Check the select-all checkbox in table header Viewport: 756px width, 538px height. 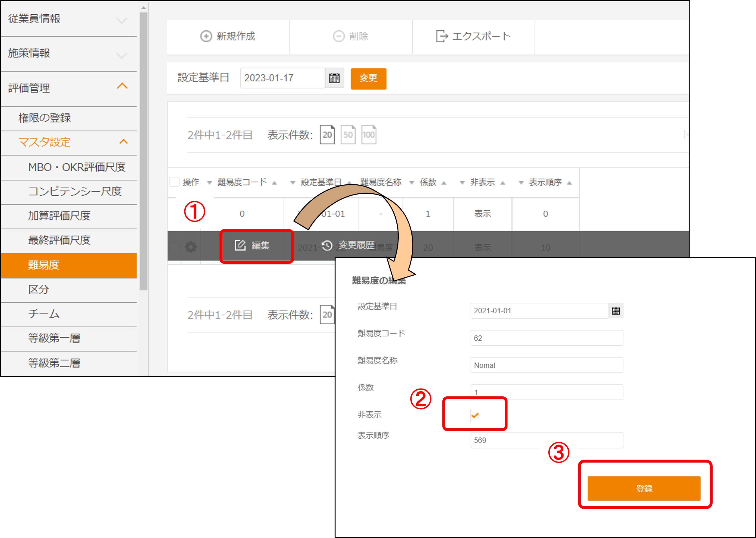[x=174, y=182]
